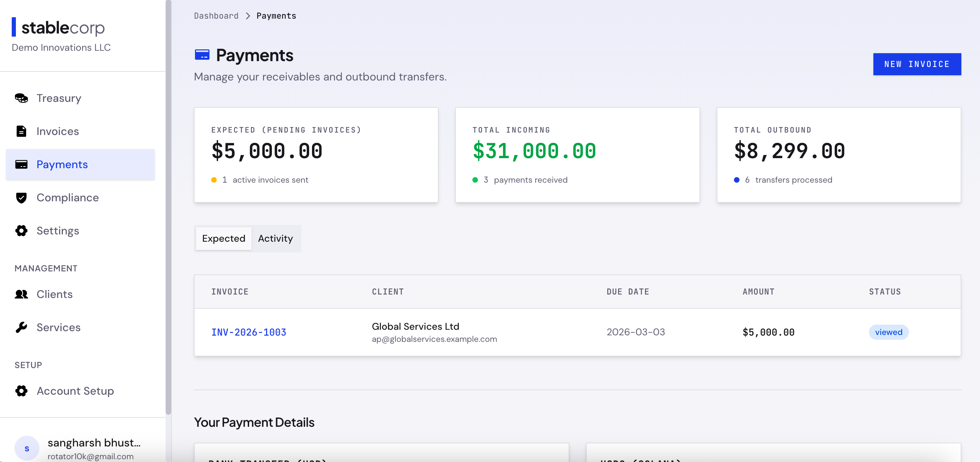Viewport: 980px width, 462px height.
Task: Click the breadcrumb chevron separator
Action: [248, 16]
